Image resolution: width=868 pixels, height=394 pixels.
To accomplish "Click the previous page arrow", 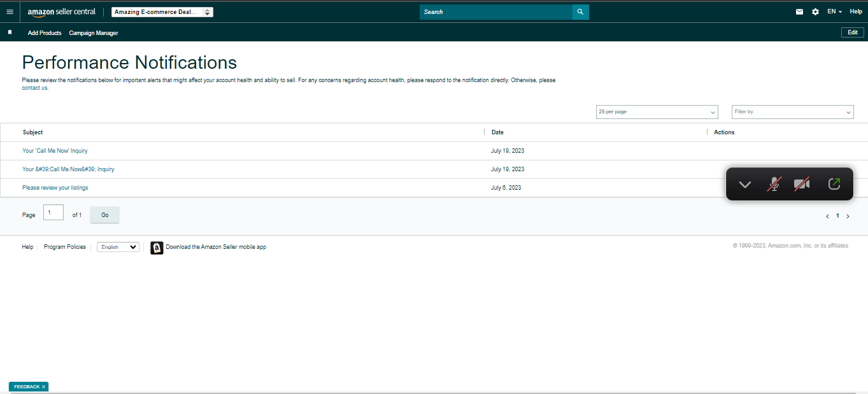I will tap(827, 216).
